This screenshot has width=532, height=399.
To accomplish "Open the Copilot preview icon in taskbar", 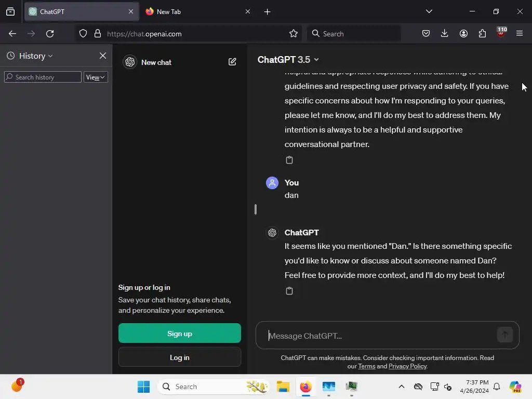I will pyautogui.click(x=515, y=387).
